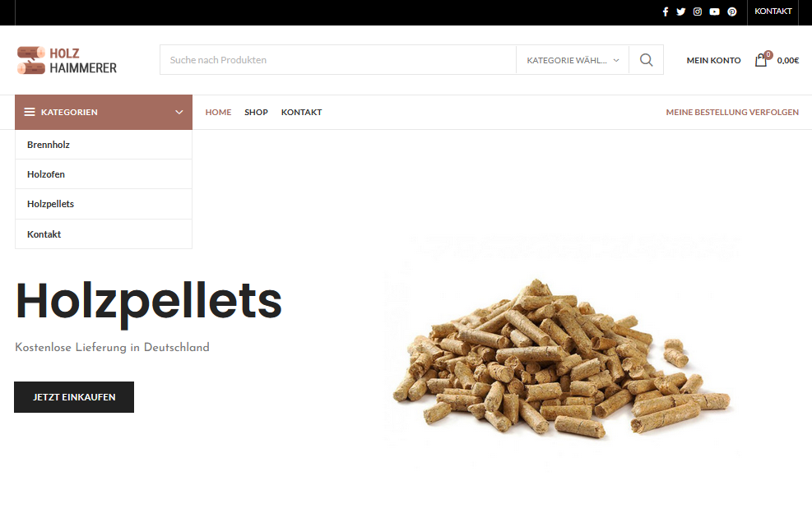Click the Holz Haimmerer logo
Screen dimensions: 812x518
coord(67,61)
